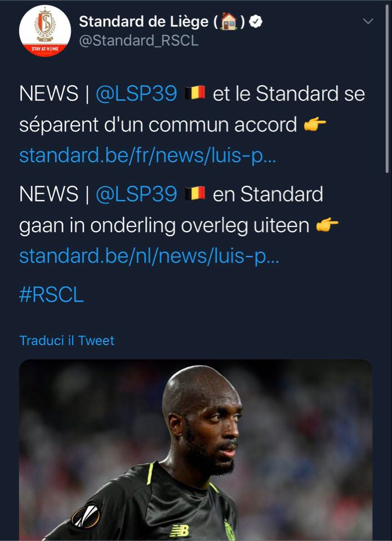Image resolution: width=392 pixels, height=541 pixels.
Task: Click the Belgian flag in the French line
Action: [x=195, y=93]
